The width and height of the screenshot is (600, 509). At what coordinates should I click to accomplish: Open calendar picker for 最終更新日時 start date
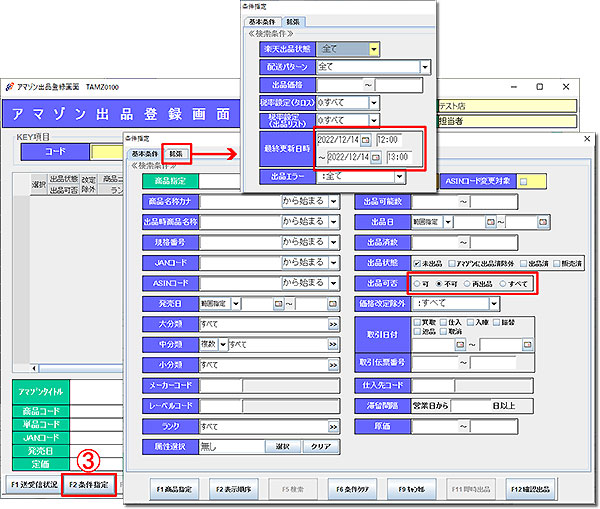click(x=365, y=140)
